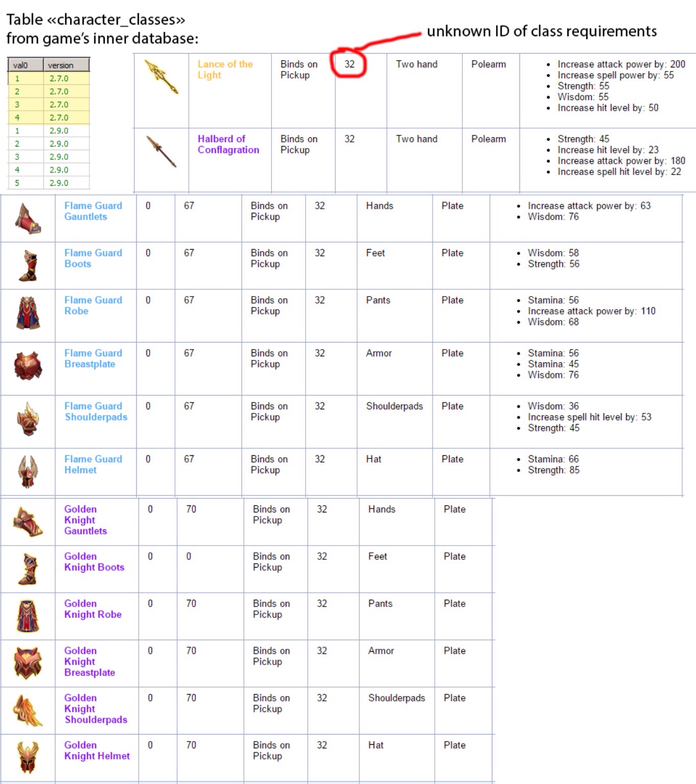Click the version column header

point(66,65)
